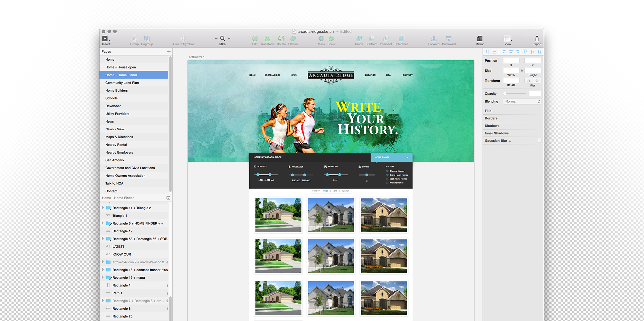The image size is (644, 321).
Task: Expand Rectangle 11 + Triangle 2 group
Action: (x=103, y=208)
